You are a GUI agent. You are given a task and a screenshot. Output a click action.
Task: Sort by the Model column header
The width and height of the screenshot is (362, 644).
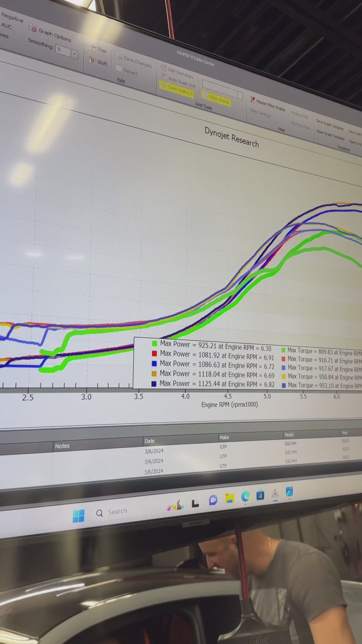pos(312,434)
